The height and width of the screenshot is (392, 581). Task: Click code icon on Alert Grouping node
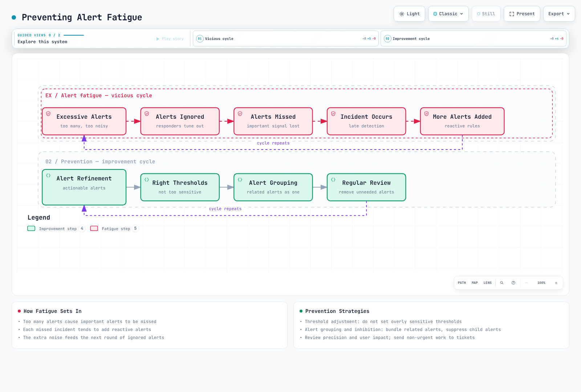pos(240,180)
